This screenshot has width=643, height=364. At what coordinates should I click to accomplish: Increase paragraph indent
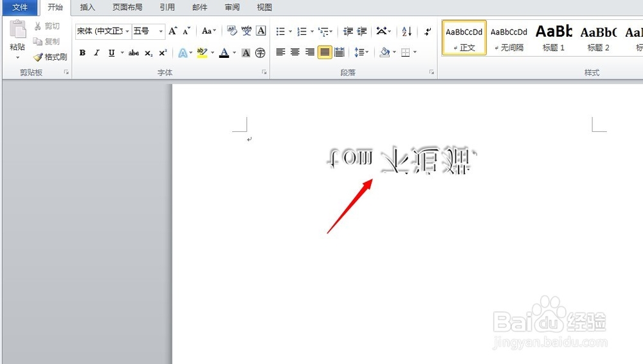tap(362, 31)
